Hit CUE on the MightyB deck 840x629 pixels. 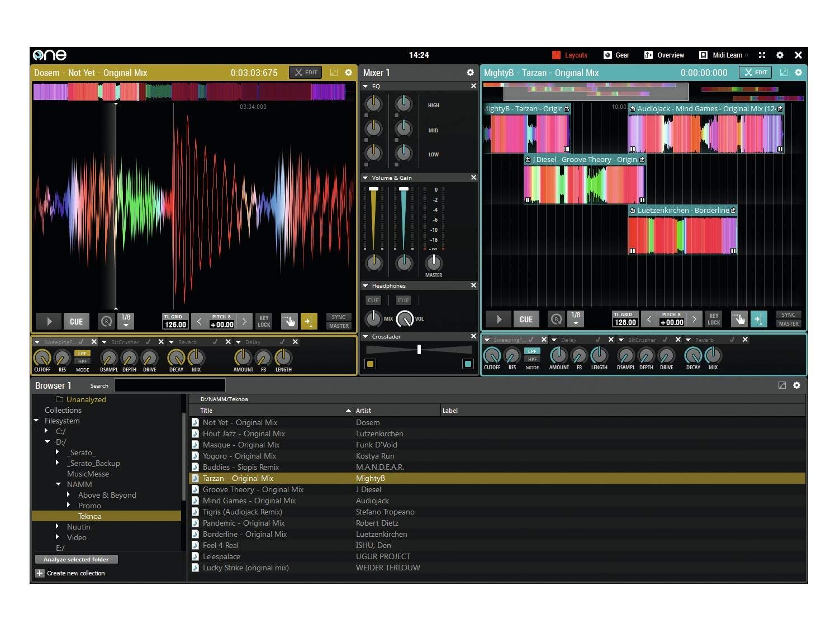click(x=526, y=319)
